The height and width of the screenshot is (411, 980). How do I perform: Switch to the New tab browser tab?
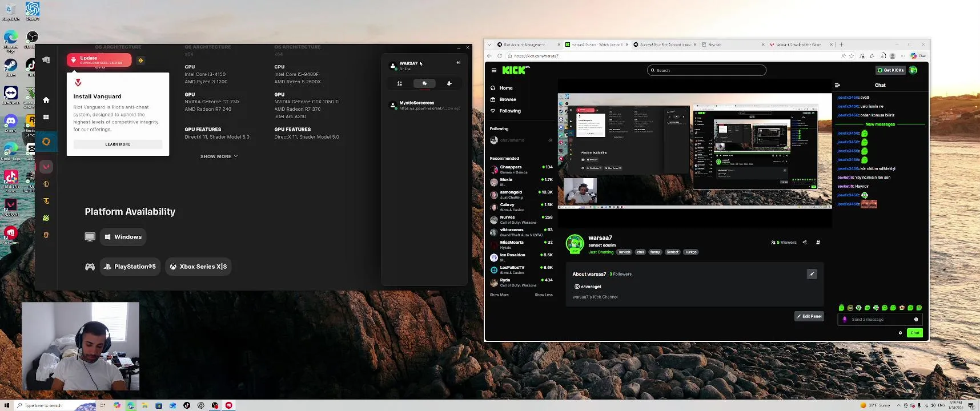[x=732, y=45]
